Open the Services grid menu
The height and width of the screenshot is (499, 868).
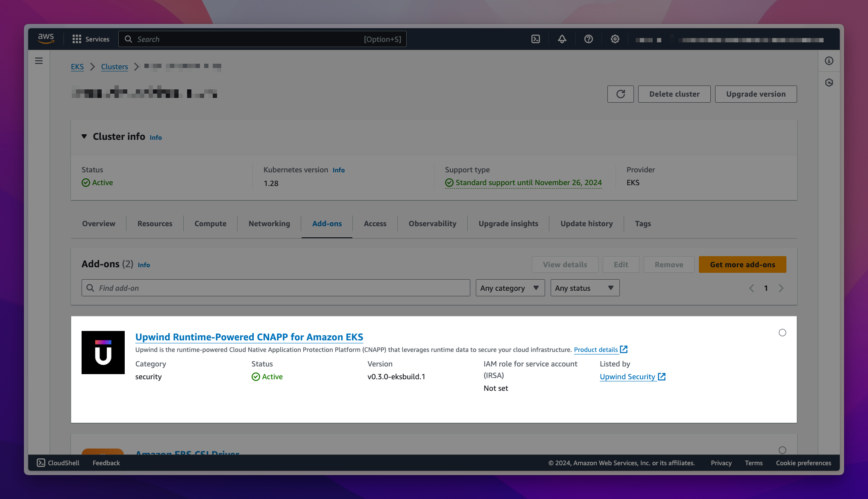click(x=77, y=39)
